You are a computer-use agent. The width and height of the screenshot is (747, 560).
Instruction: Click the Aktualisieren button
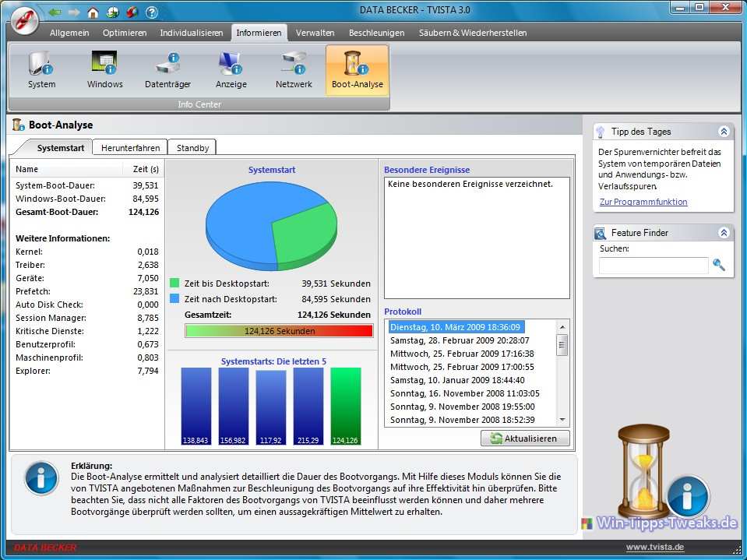pos(525,438)
